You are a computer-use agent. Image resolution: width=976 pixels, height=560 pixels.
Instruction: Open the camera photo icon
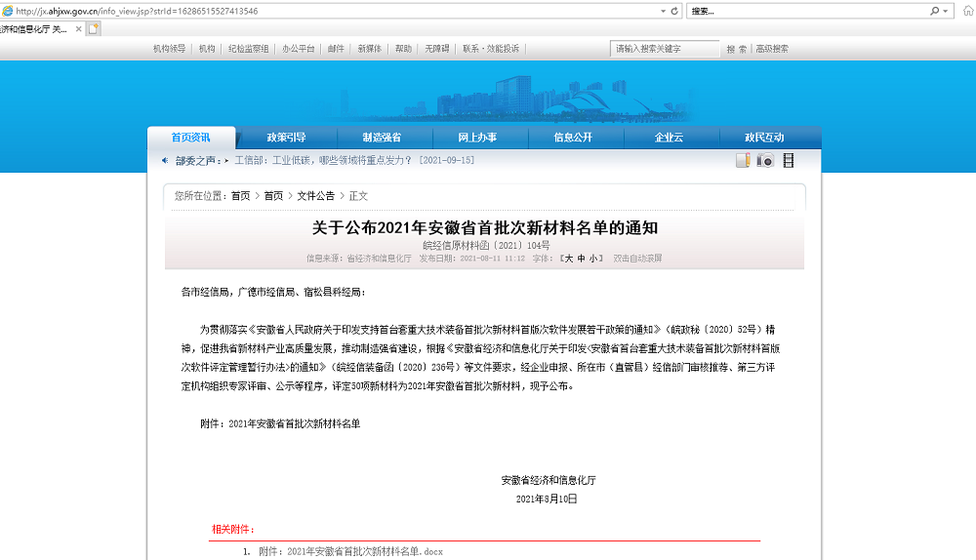click(x=765, y=161)
